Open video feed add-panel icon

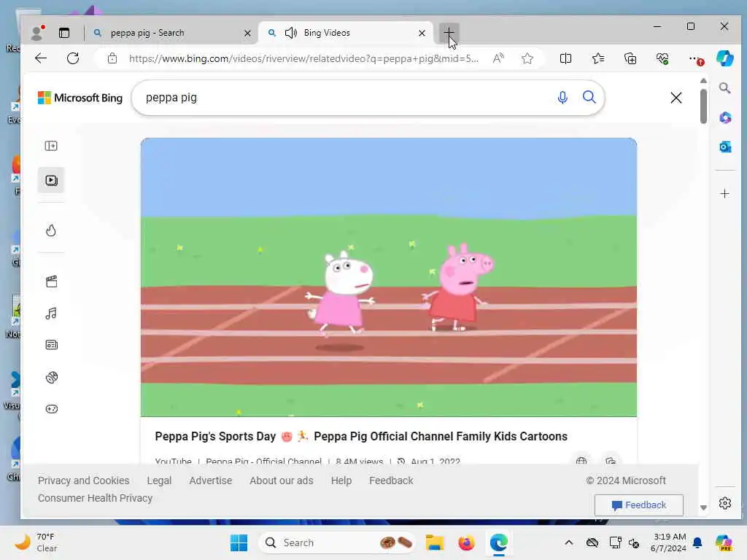[x=51, y=146]
